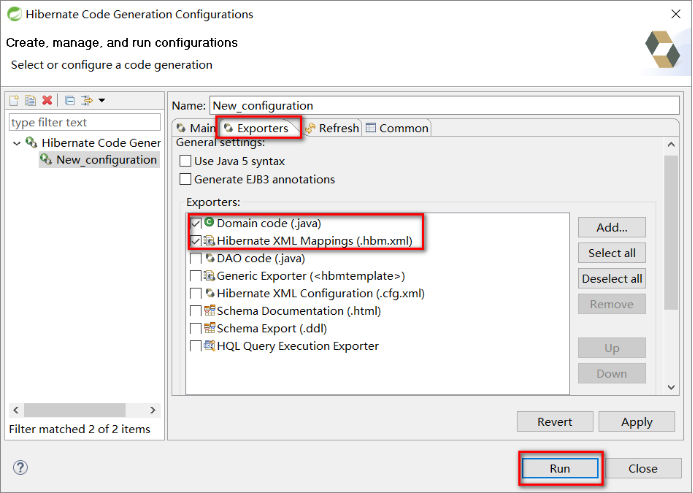The image size is (693, 493).
Task: Close the dialog with the X button
Action: [x=675, y=14]
